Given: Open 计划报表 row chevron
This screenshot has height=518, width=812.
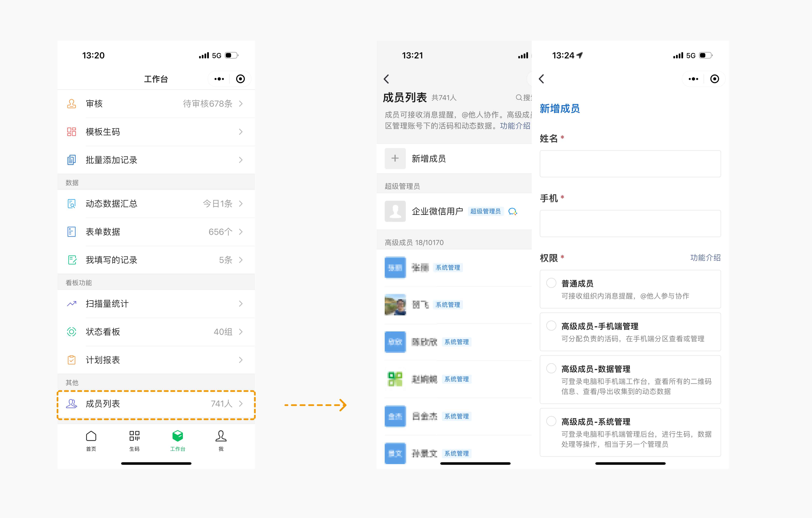Looking at the screenshot, I should [241, 360].
